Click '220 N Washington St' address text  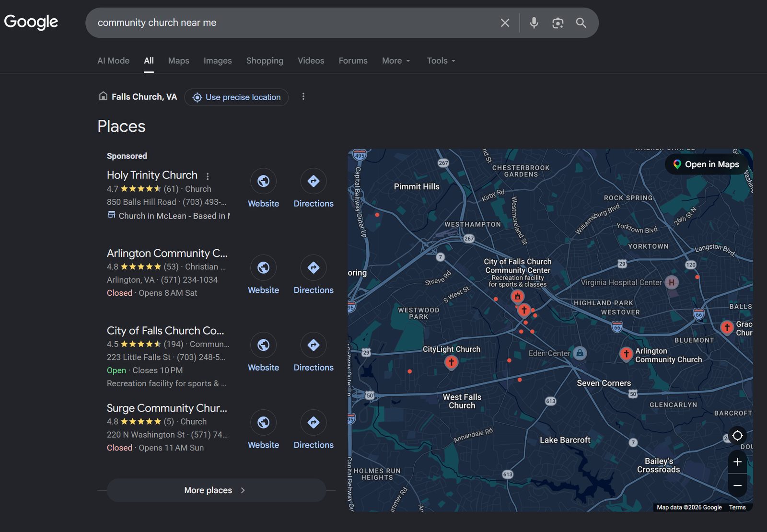[x=146, y=435]
